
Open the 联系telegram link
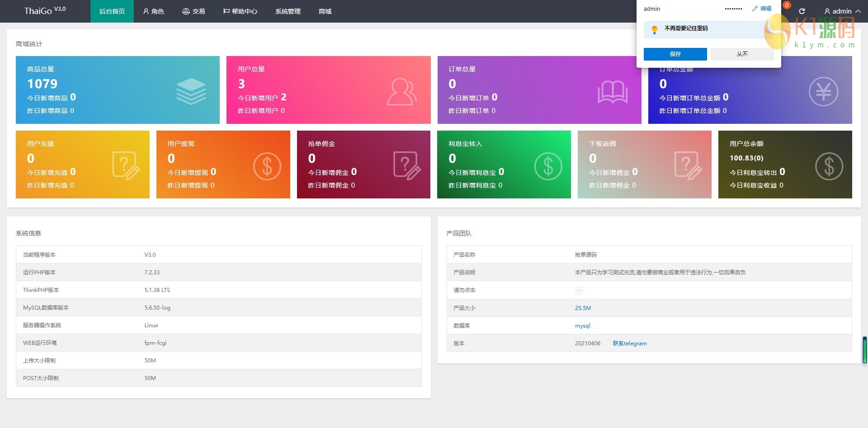pos(630,343)
